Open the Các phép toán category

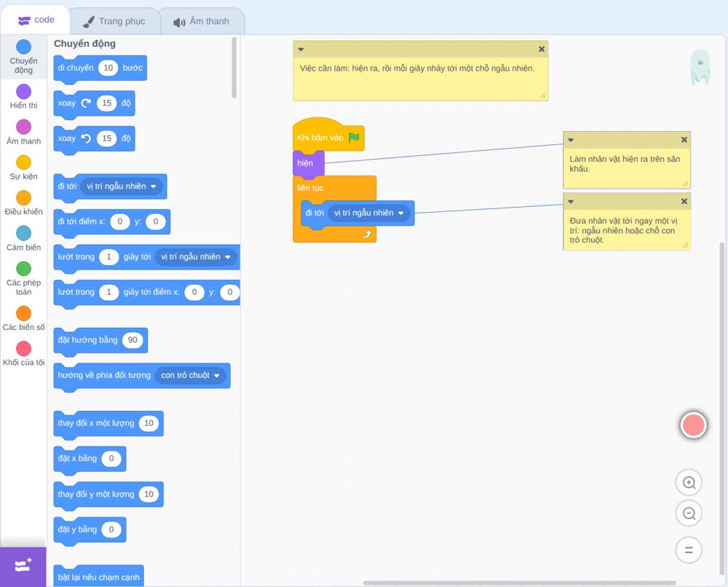pyautogui.click(x=23, y=279)
